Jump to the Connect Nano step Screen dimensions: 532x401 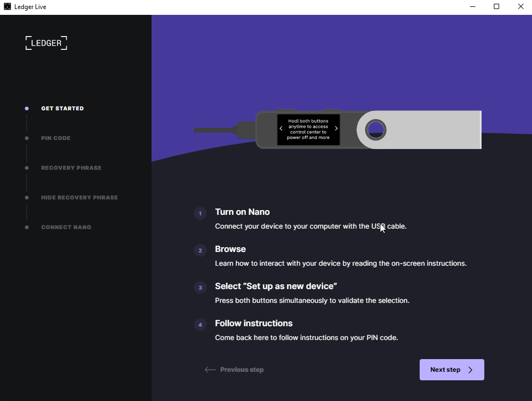[x=66, y=227]
